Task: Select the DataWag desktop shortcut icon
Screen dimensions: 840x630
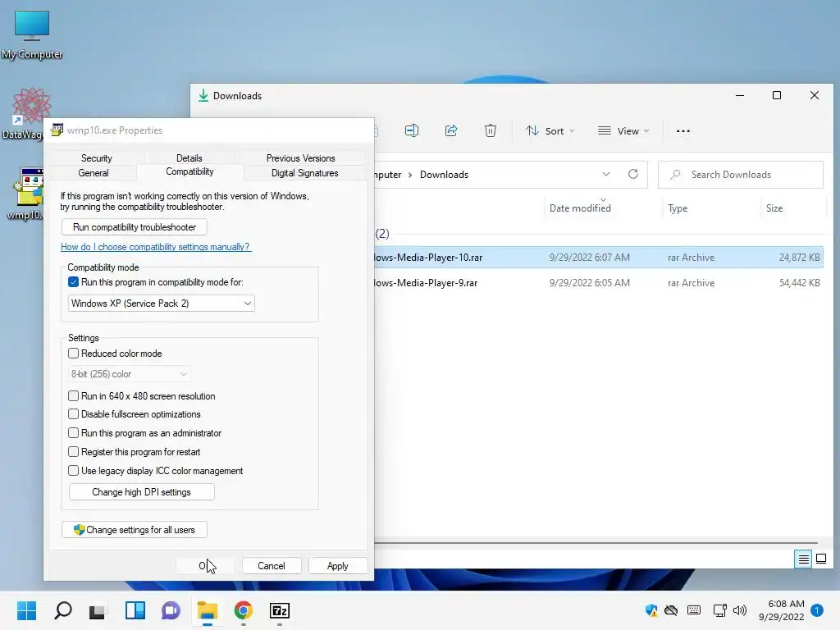Action: 27,113
